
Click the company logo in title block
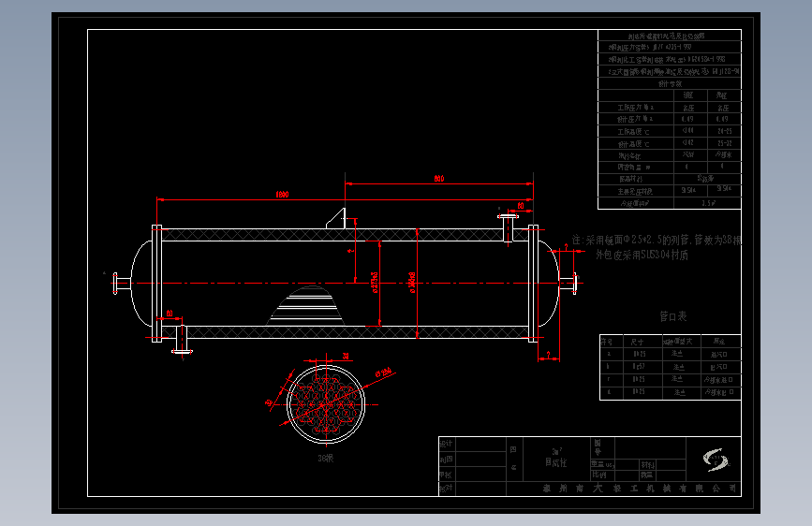tap(716, 460)
